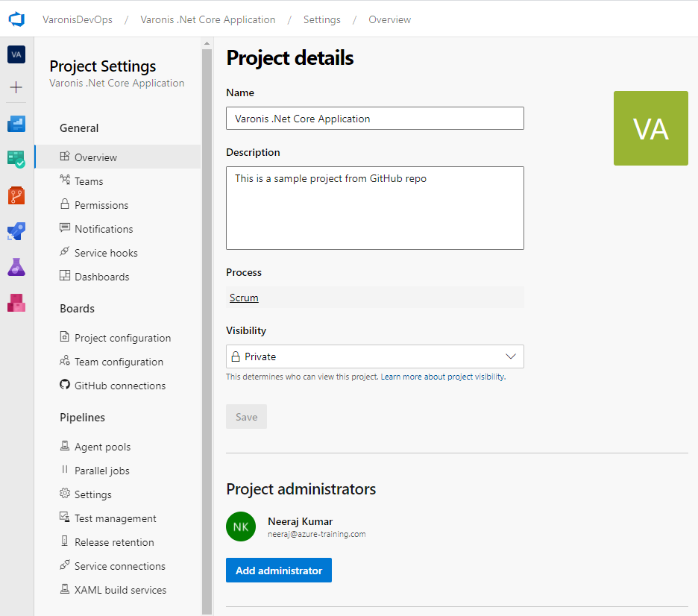Click the Overview breadcrumb
The width and height of the screenshot is (698, 616).
pyautogui.click(x=389, y=19)
